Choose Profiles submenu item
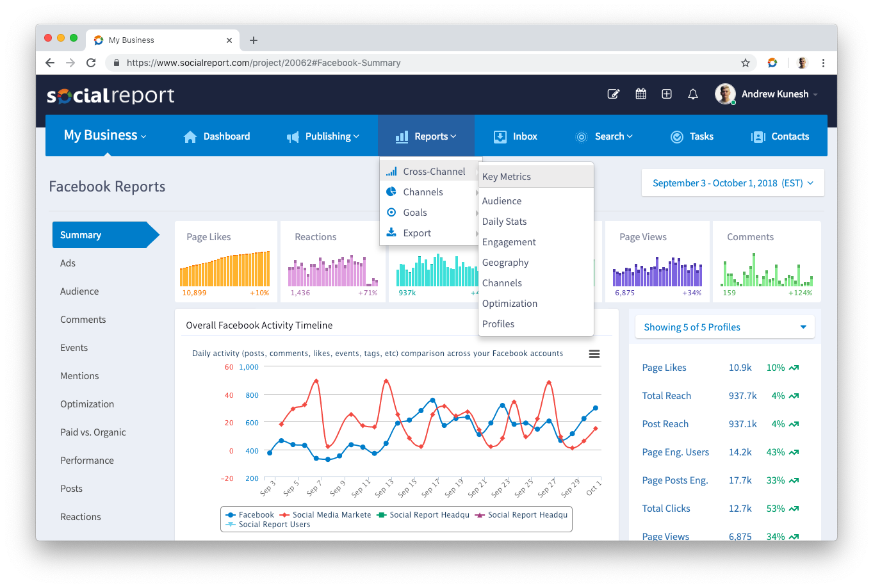The image size is (873, 588). pos(537,324)
